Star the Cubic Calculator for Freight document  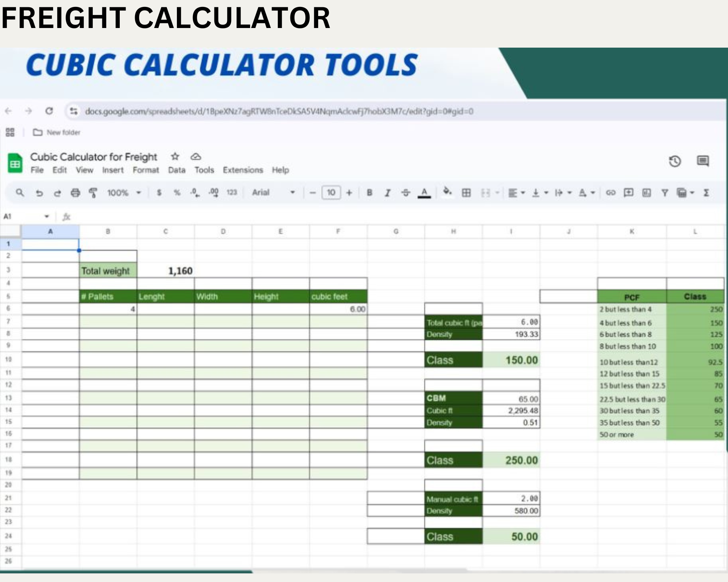click(x=175, y=156)
